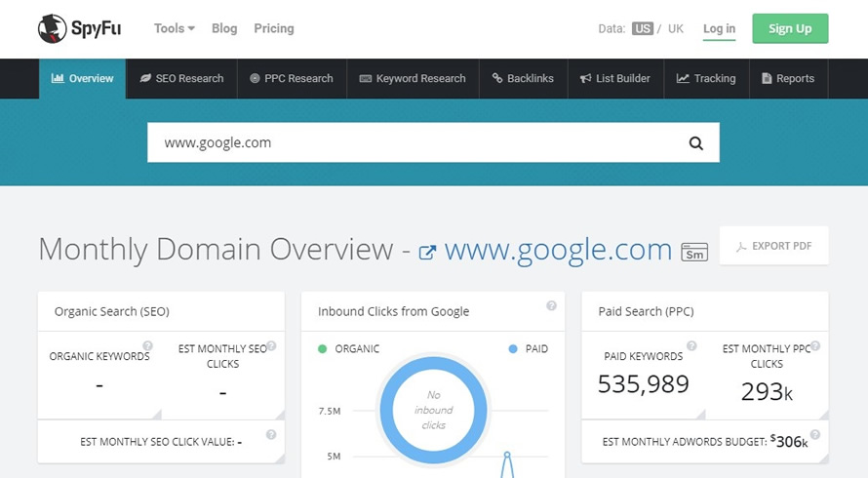
Task: Open the PPC Research tab
Action: click(292, 79)
